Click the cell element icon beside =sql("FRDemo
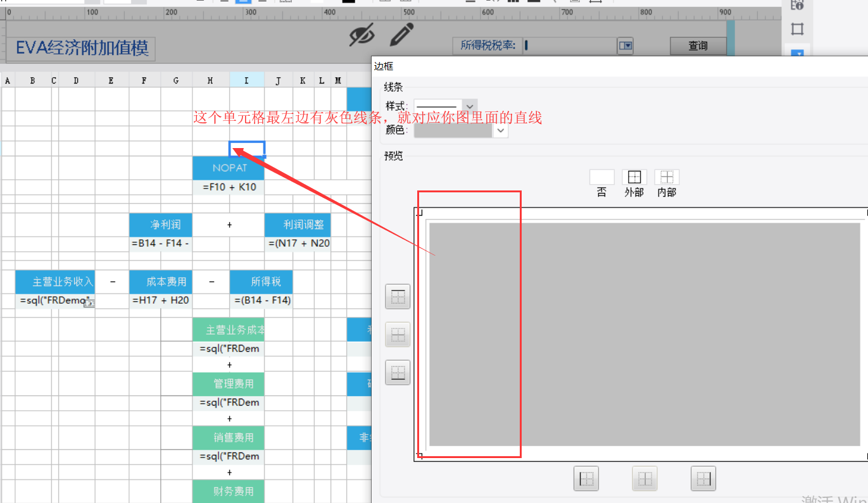This screenshot has width=868, height=503. tap(89, 303)
